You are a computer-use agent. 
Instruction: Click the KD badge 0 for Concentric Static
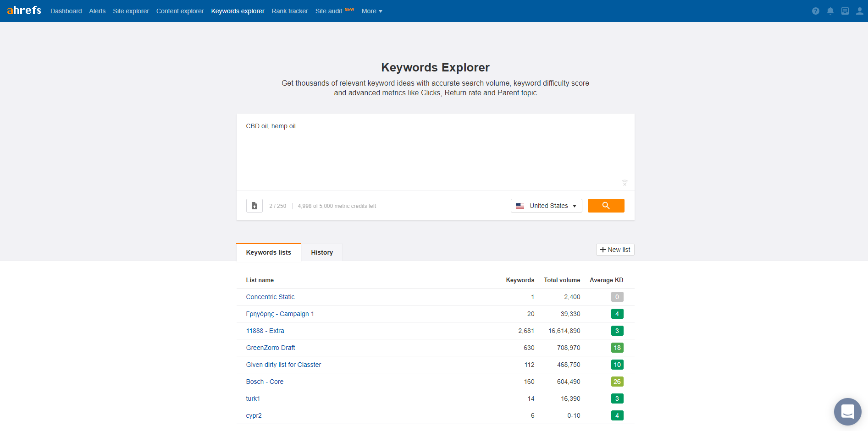pyautogui.click(x=617, y=297)
